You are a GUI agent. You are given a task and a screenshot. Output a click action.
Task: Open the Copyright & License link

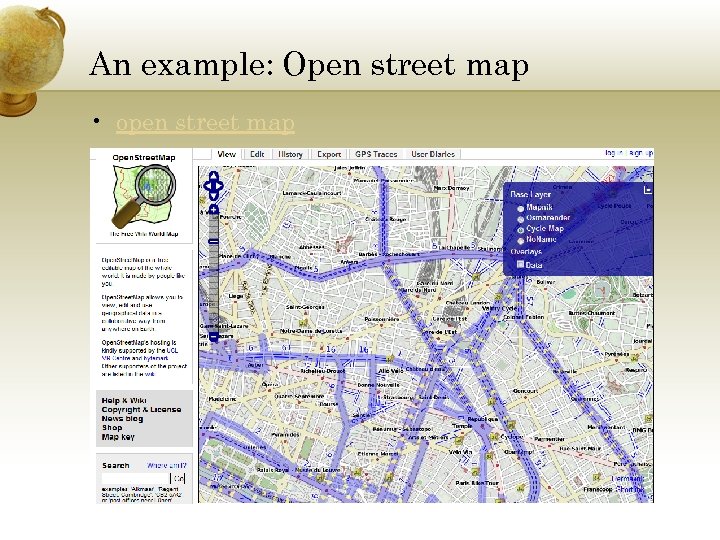(141, 410)
